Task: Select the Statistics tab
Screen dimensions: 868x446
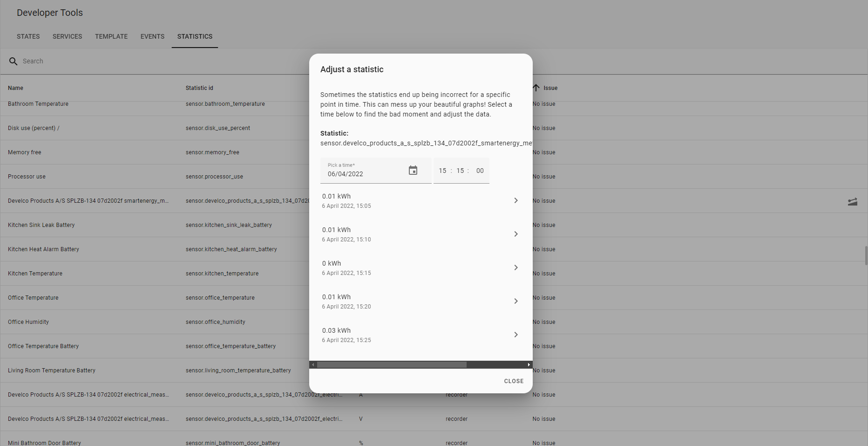Action: (x=195, y=36)
